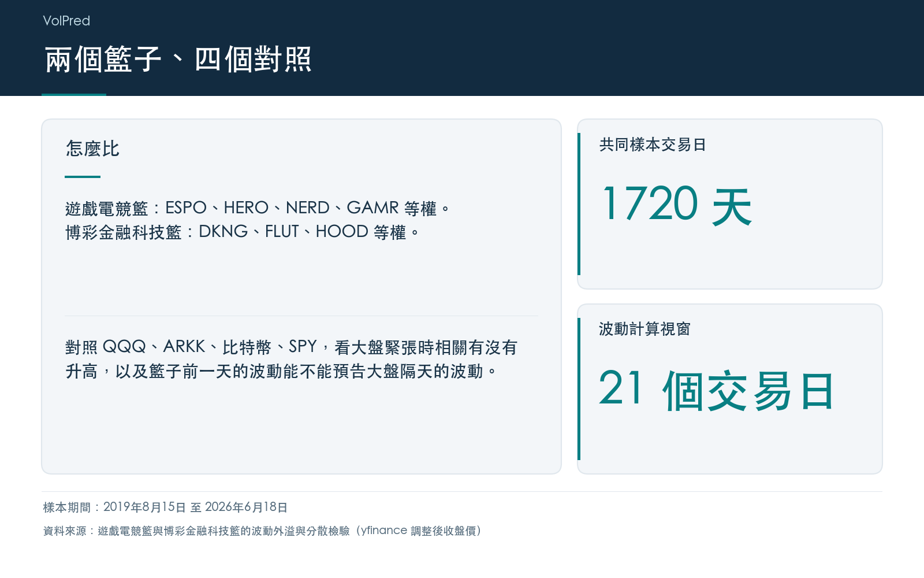Click the 共同樣本交易日 label
Viewport: 924px width, 578px height.
[x=653, y=144]
